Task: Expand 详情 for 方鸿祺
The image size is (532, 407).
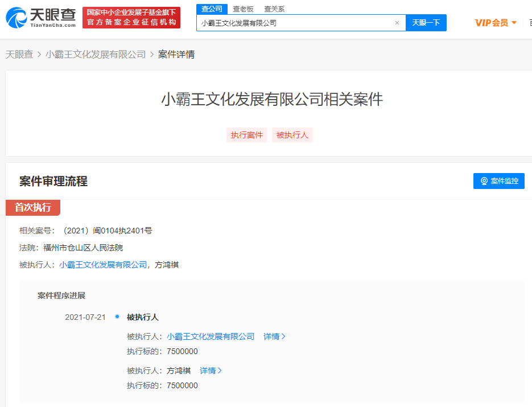Action: click(211, 371)
